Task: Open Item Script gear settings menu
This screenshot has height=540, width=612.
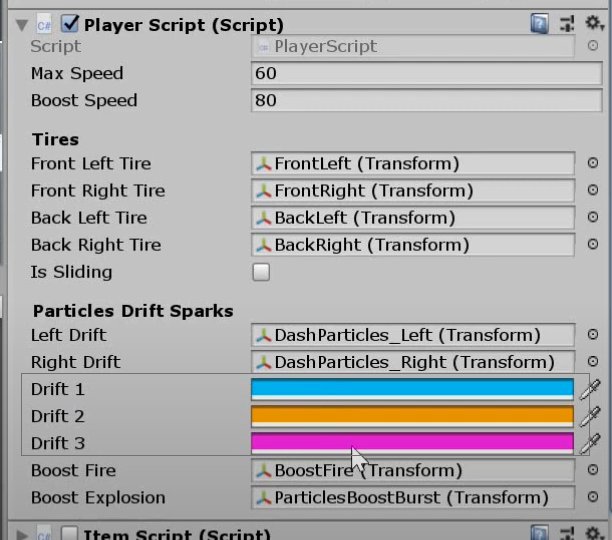Action: [x=594, y=533]
